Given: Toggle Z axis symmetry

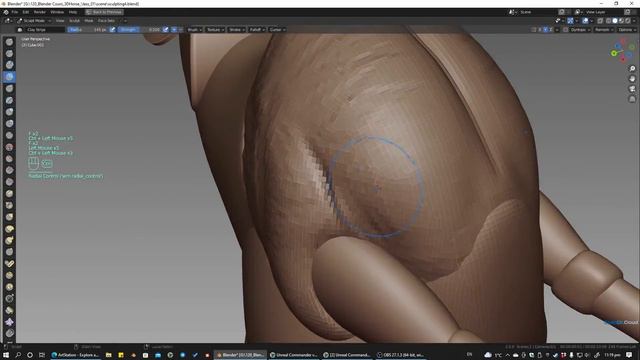Looking at the screenshot, I should point(551,29).
